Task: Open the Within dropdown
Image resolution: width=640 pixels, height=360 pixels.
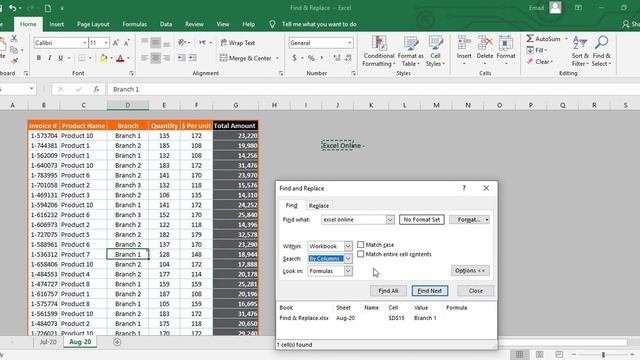Action: click(x=348, y=246)
